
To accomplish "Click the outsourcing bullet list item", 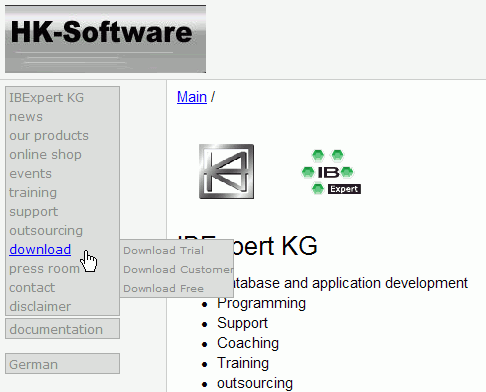I will [x=255, y=383].
